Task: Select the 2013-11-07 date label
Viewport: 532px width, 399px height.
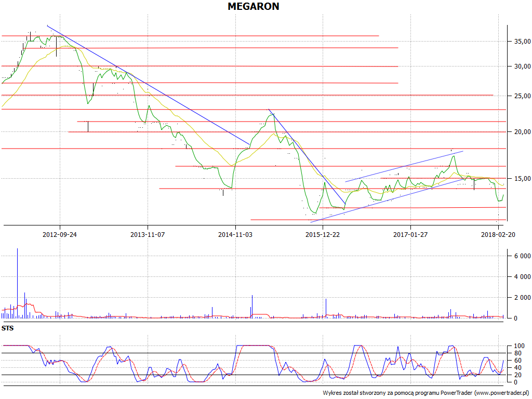Action: (148, 234)
